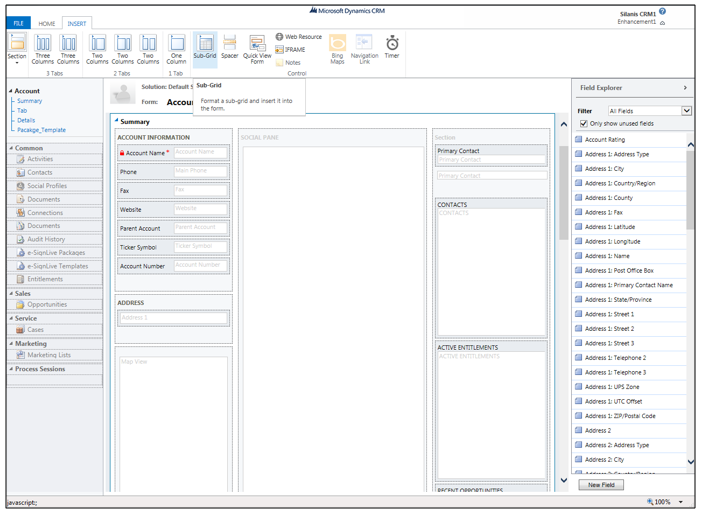Select Activities in the Common navigation

point(55,159)
